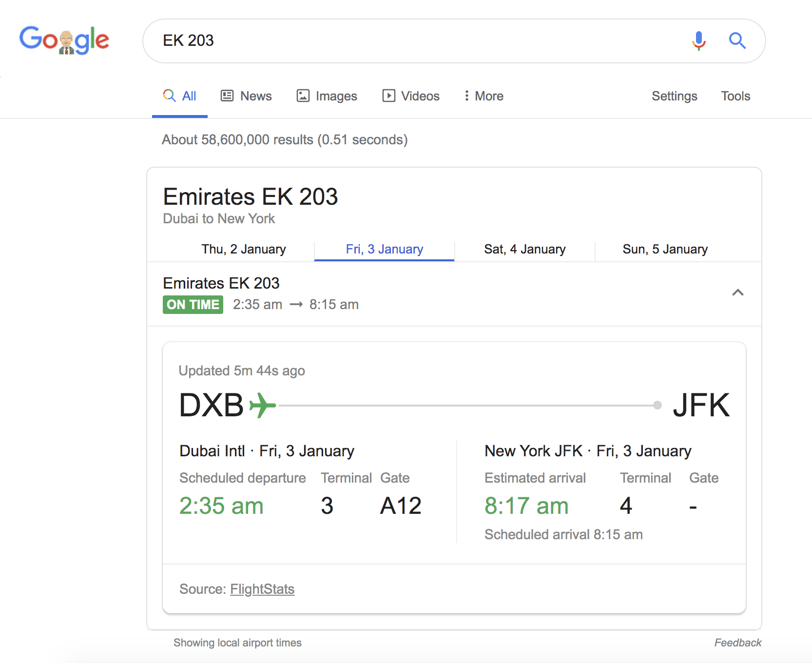Screen dimensions: 812x663
Task: Click the JFK endpoint on flight progress line
Action: pyautogui.click(x=657, y=405)
